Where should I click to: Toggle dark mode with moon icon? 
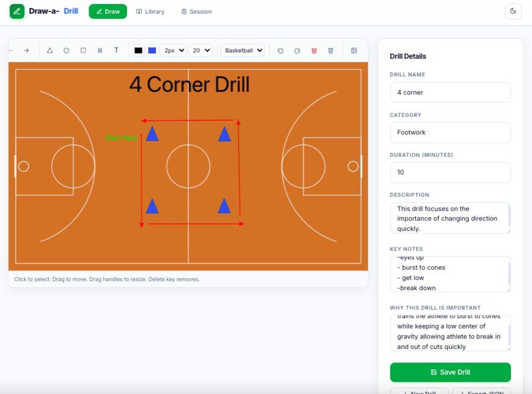click(513, 11)
